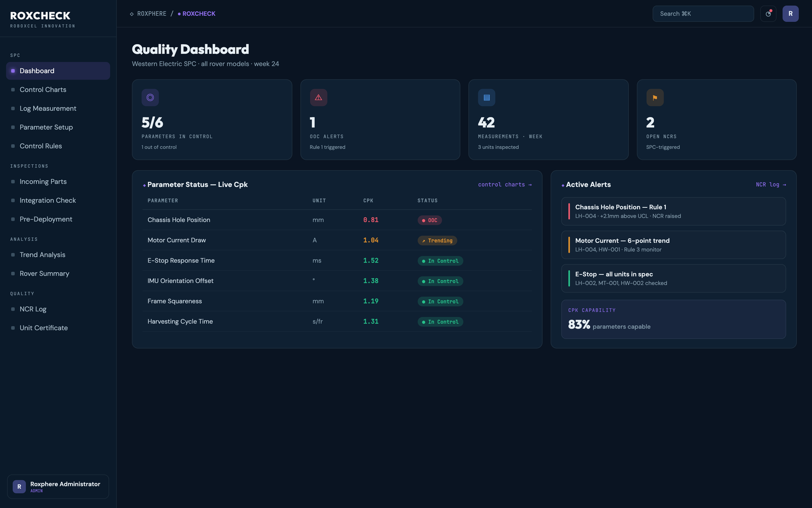
Task: Open Control Charts in the sidebar
Action: pyautogui.click(x=58, y=89)
